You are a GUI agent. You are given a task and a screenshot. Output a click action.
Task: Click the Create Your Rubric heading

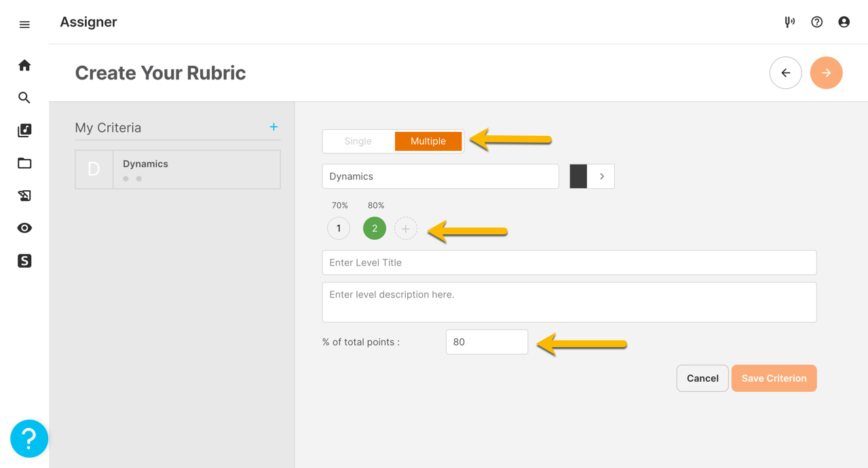[160, 73]
